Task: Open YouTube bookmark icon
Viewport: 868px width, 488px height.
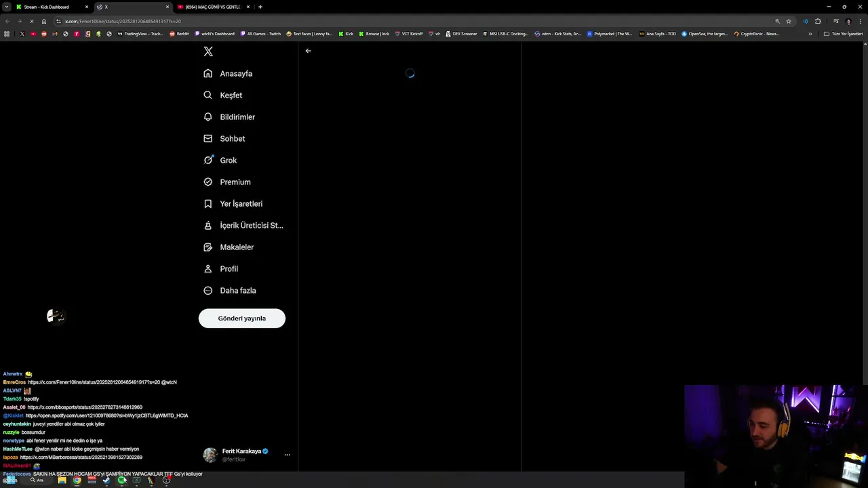Action: (x=33, y=34)
